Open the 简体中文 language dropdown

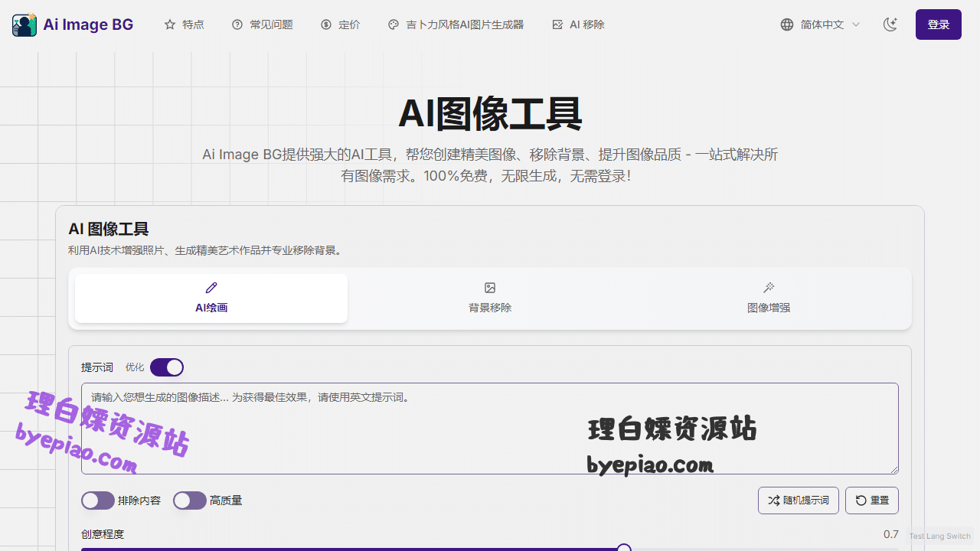click(x=821, y=24)
